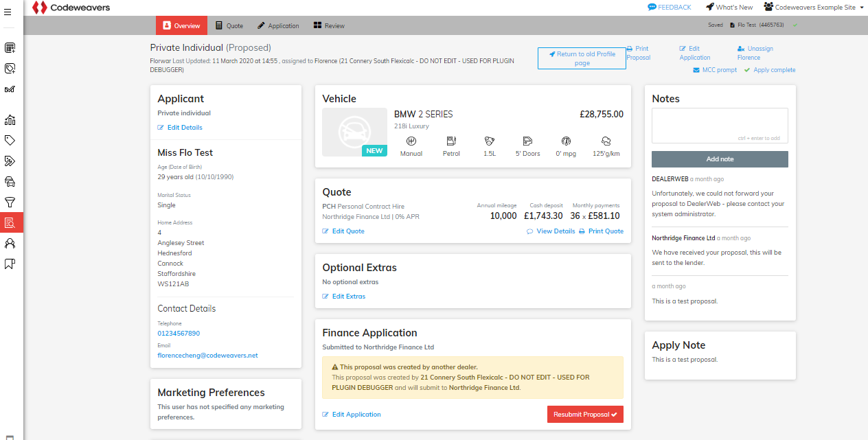This screenshot has height=440, width=868.
Task: Click the single price tag sidebar icon
Action: coord(10,141)
